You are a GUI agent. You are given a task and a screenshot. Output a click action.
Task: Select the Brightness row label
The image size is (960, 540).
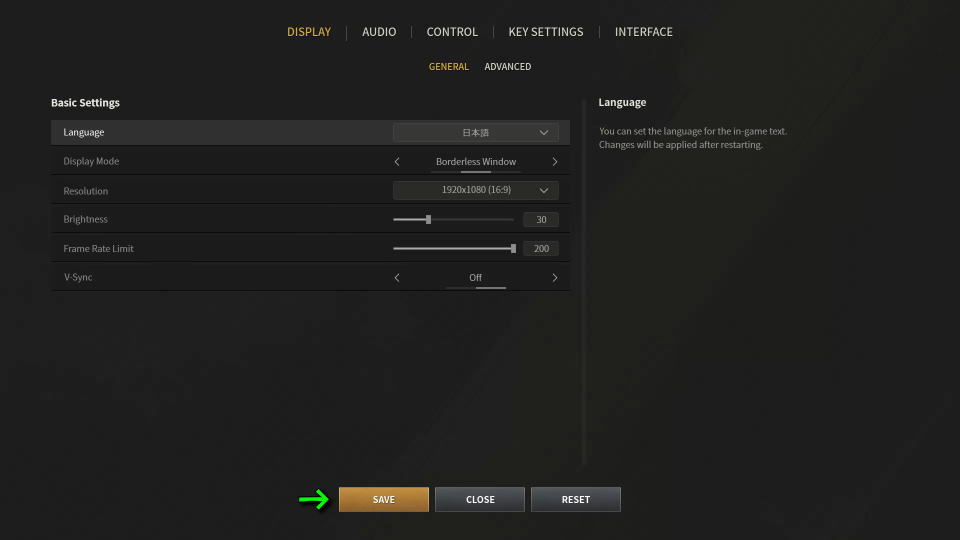[x=85, y=219]
